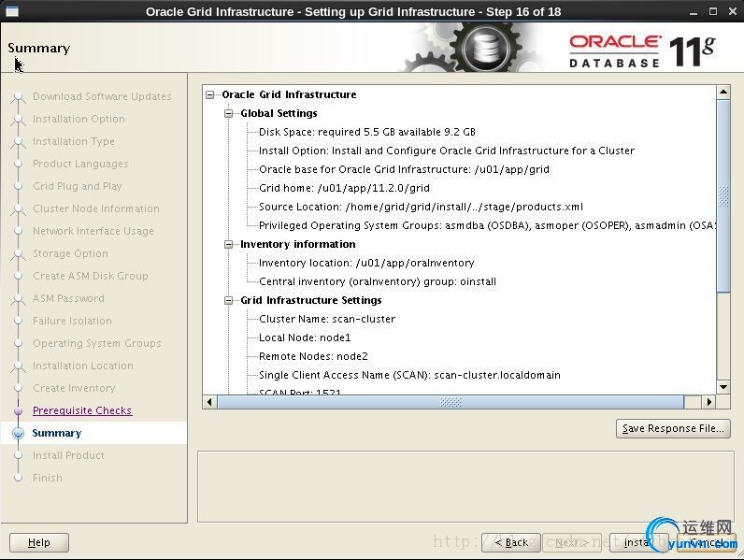Collapse the Grid Infrastructure Settings node

click(229, 300)
